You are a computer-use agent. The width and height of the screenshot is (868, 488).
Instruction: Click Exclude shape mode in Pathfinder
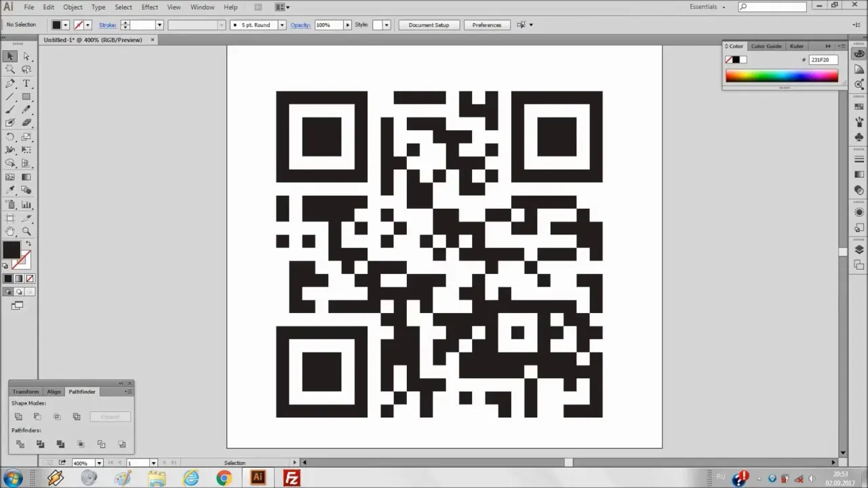tap(77, 417)
